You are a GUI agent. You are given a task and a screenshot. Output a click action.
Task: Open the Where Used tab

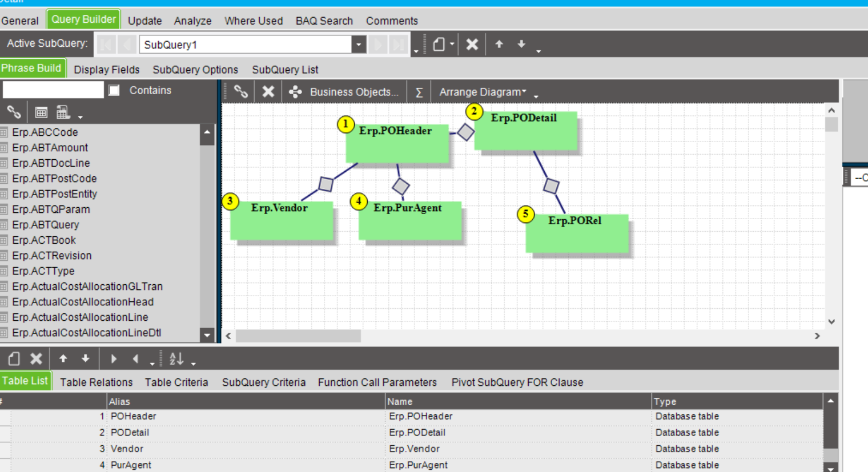(254, 21)
